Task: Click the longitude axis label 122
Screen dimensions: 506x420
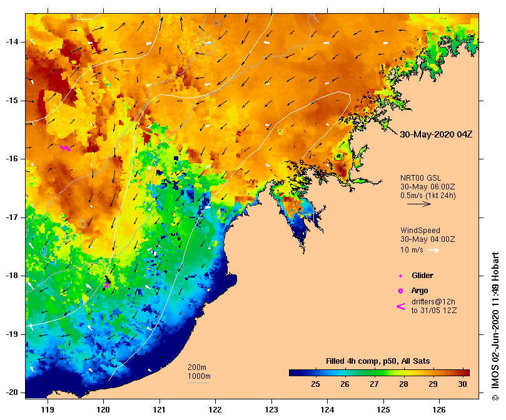Action: click(x=215, y=409)
